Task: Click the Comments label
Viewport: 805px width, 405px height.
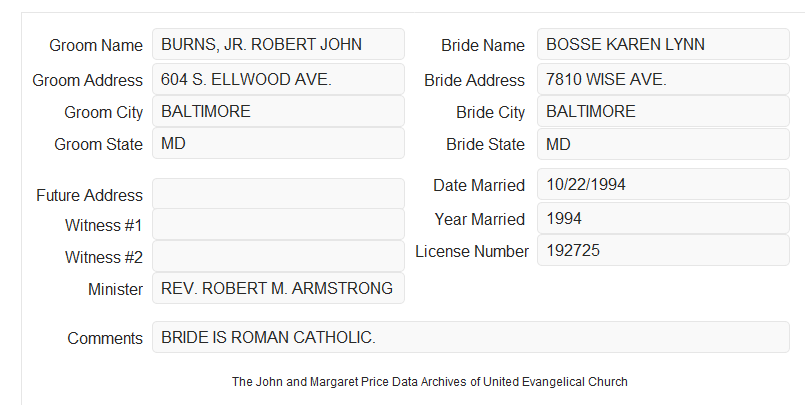Action: point(105,338)
